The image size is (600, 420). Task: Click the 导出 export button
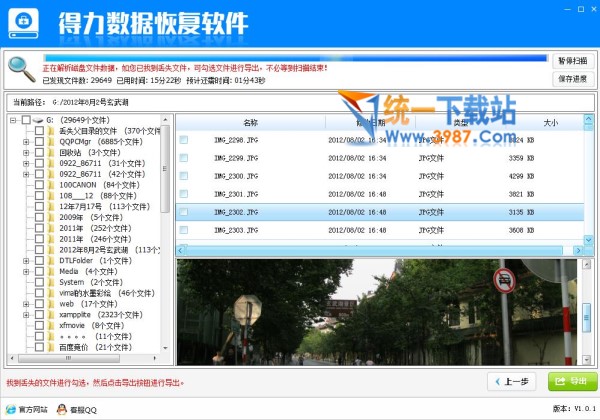coord(568,381)
